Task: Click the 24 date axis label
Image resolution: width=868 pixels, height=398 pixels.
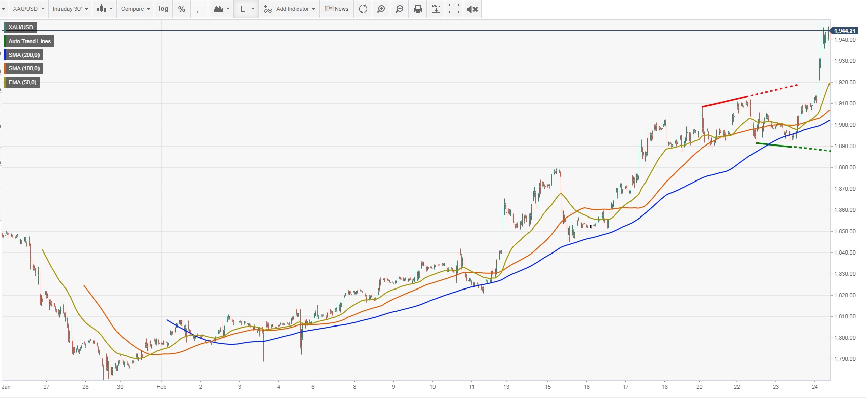Action: [x=814, y=387]
